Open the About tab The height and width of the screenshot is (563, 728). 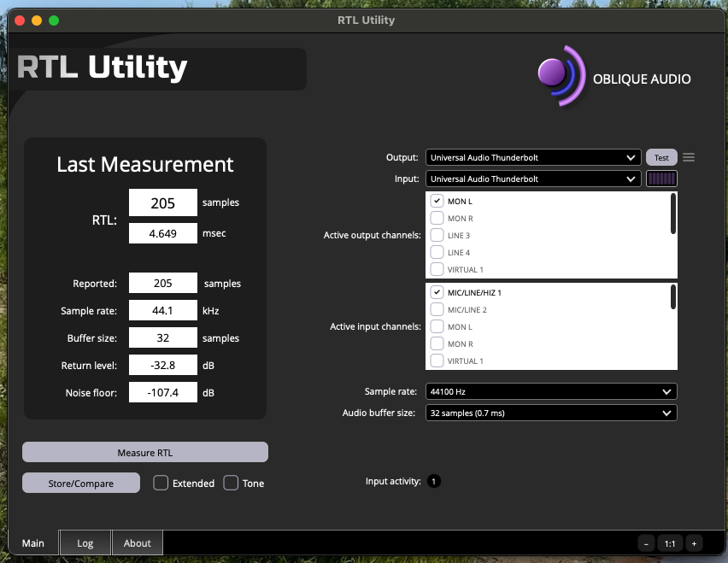[137, 543]
